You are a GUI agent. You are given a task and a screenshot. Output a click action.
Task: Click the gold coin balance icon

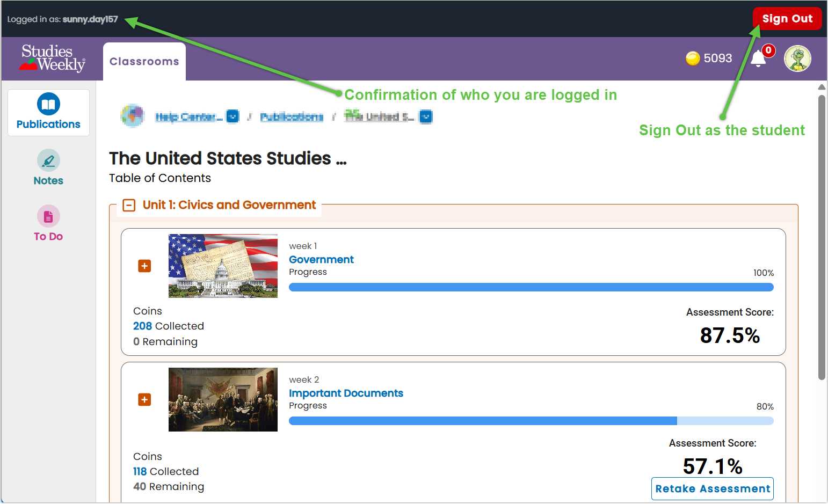pos(694,58)
